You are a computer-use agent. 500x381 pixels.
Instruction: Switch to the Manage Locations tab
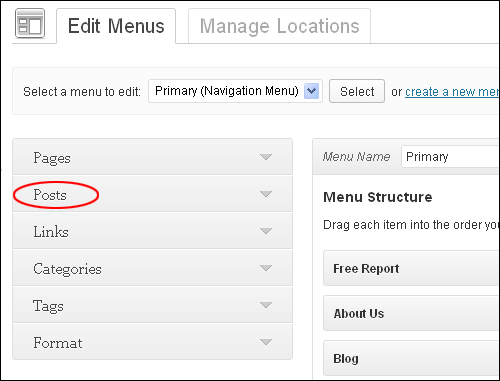[279, 26]
